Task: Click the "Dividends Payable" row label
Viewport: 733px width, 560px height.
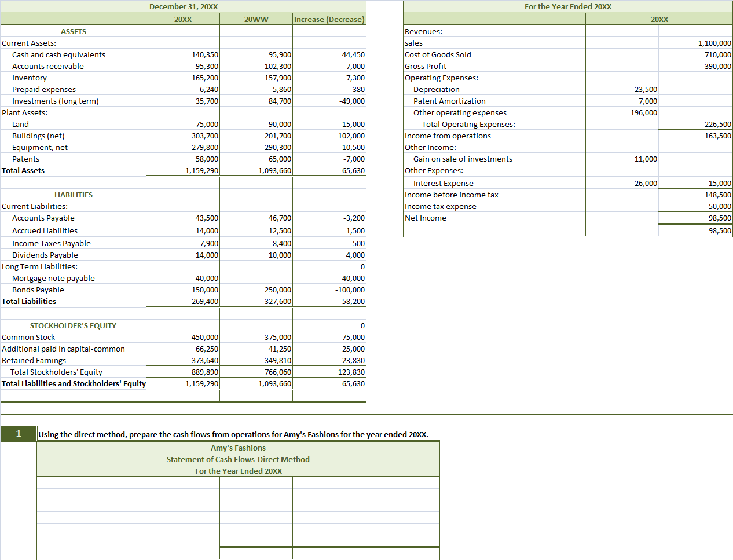Action: (45, 255)
